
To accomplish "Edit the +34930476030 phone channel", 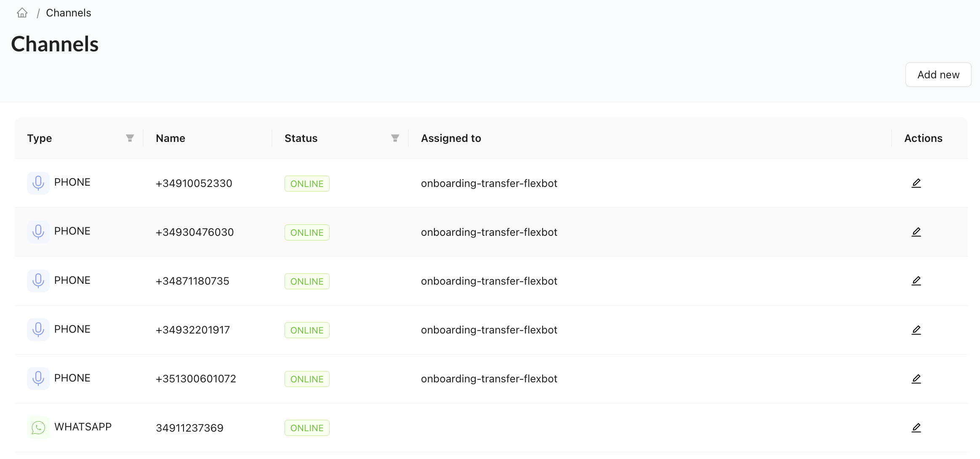I will [916, 232].
